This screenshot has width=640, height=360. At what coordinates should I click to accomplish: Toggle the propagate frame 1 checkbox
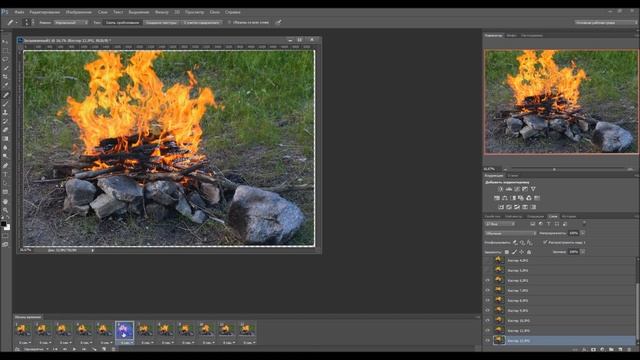click(544, 242)
